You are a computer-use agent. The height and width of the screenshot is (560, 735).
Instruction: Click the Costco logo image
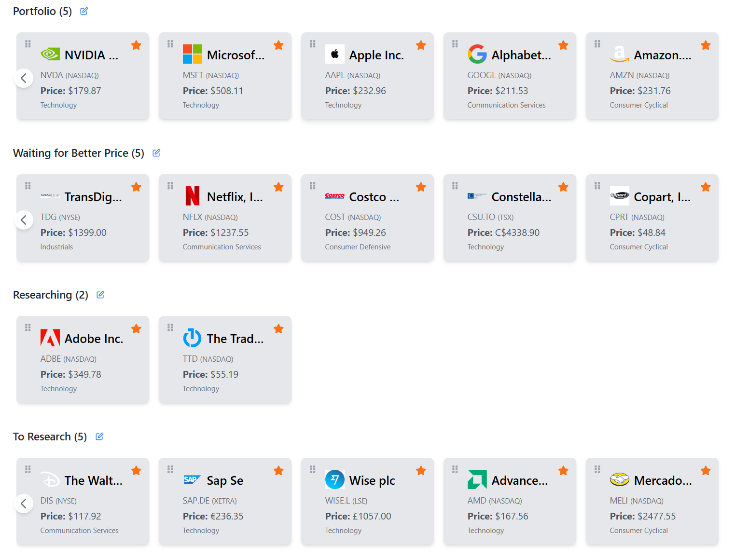(x=335, y=196)
